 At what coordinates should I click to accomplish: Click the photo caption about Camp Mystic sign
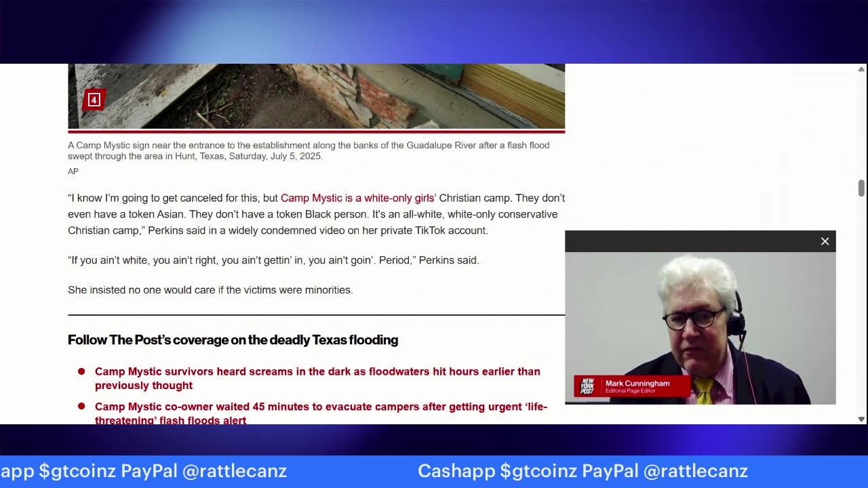309,150
